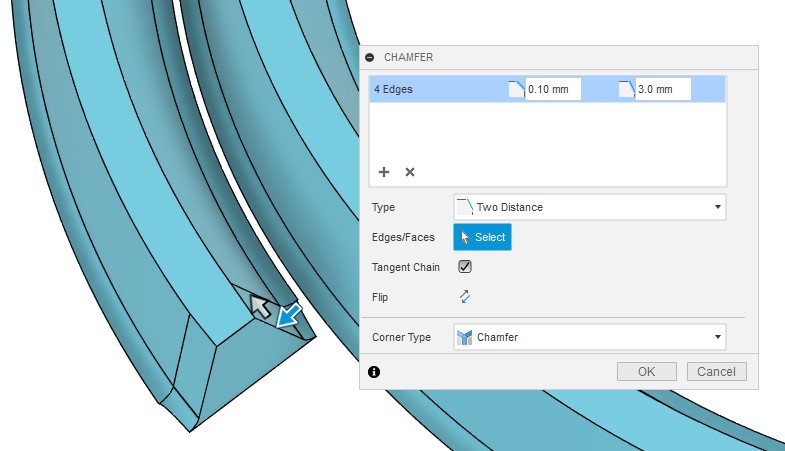This screenshot has width=785, height=451.
Task: Click the plus icon to add selection set
Action: click(384, 172)
